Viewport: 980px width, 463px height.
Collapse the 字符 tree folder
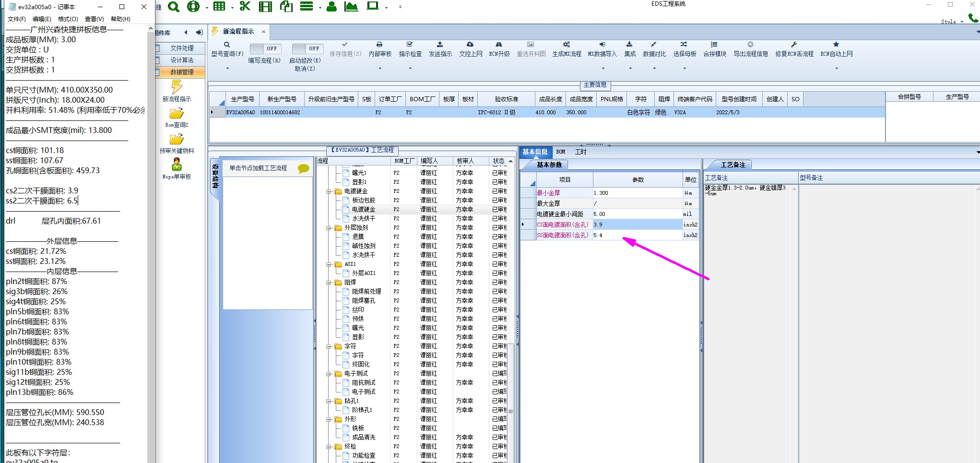[x=329, y=346]
